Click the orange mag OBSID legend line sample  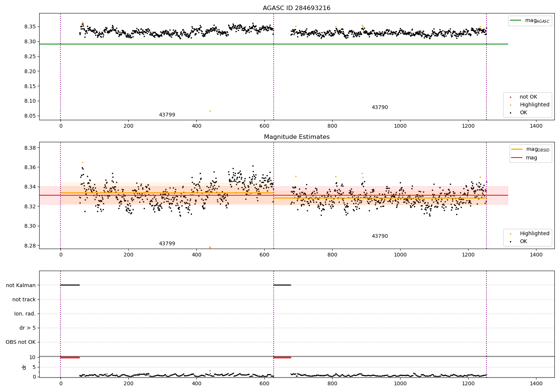[517, 149]
